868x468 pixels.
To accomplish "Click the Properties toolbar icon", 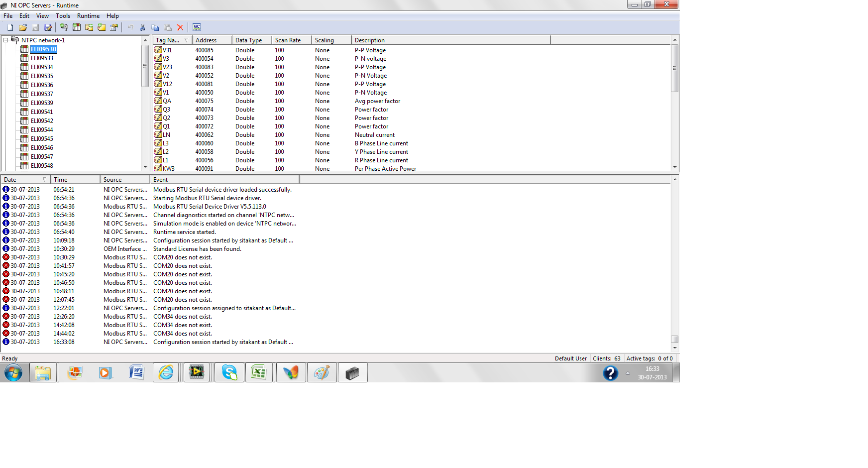I will 114,27.
